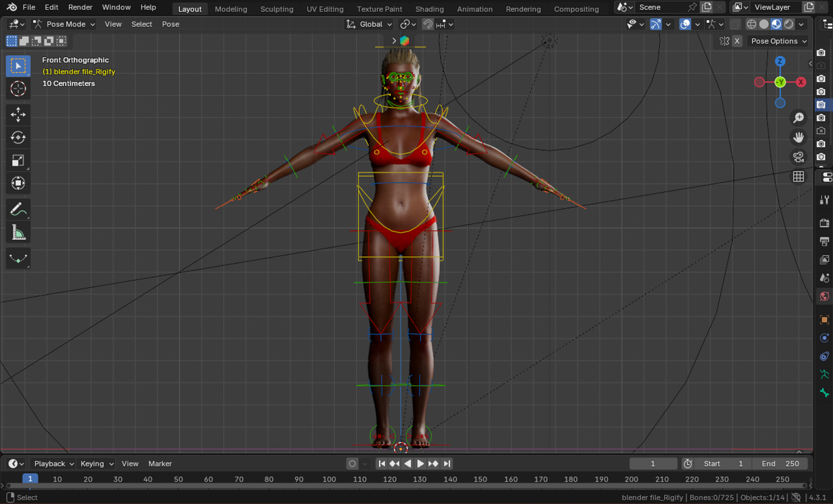Activate the 3D Cursor tool
This screenshot has height=504, width=833.
[18, 89]
